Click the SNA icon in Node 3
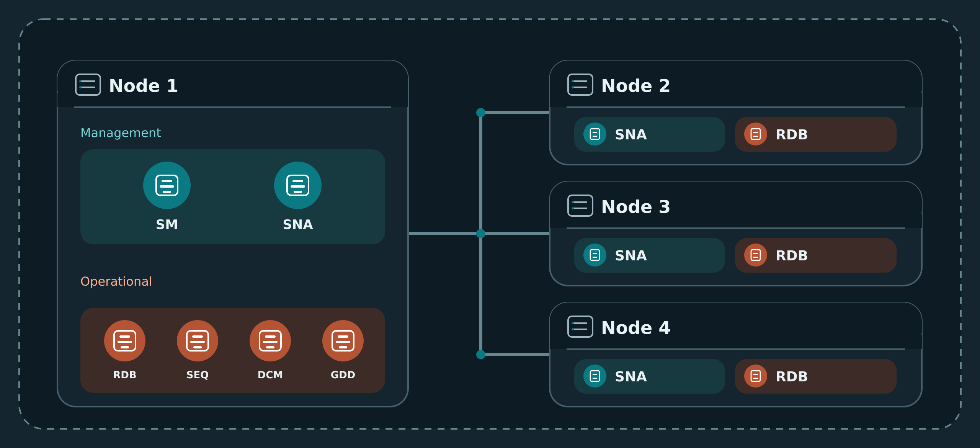 click(595, 255)
